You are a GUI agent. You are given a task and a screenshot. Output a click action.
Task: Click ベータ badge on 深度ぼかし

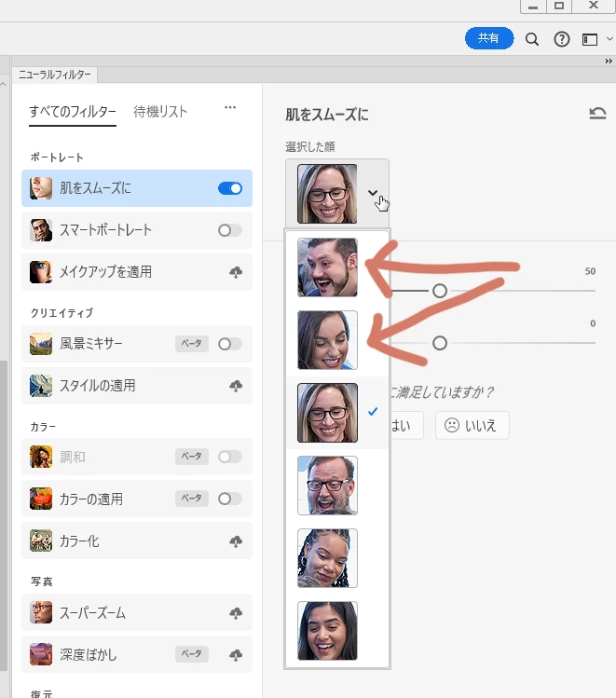192,654
